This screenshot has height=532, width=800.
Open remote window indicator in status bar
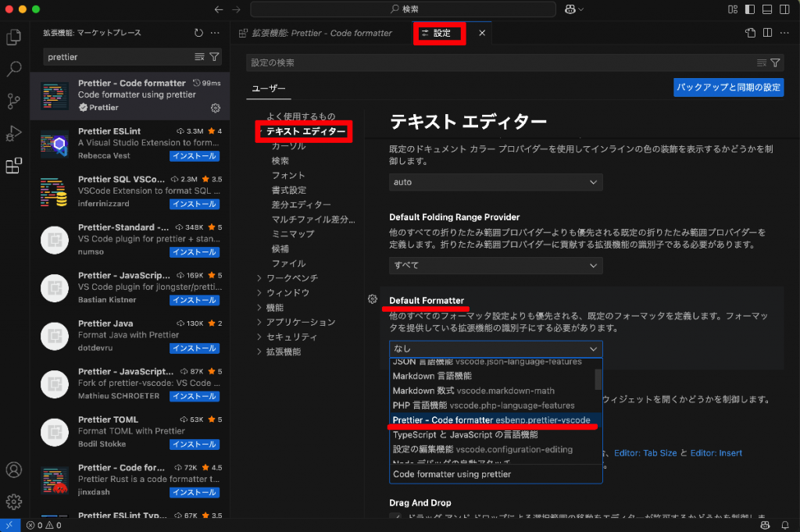9,526
